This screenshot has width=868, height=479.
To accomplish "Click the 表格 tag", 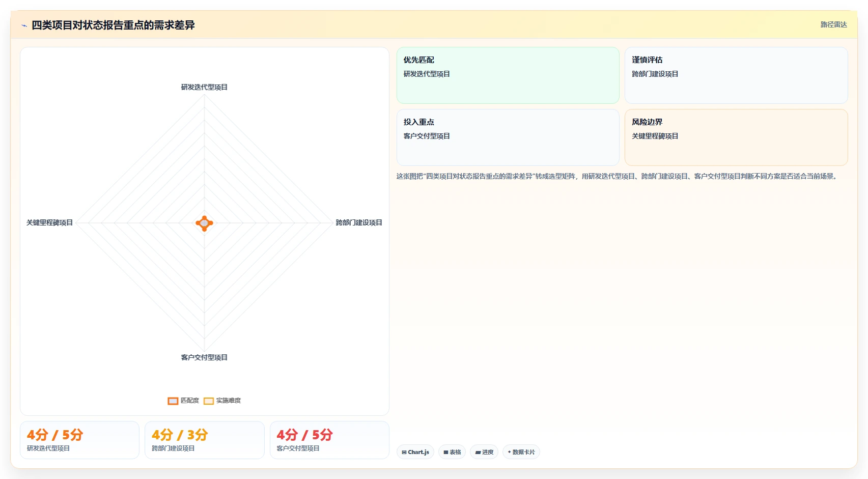I will pyautogui.click(x=452, y=452).
